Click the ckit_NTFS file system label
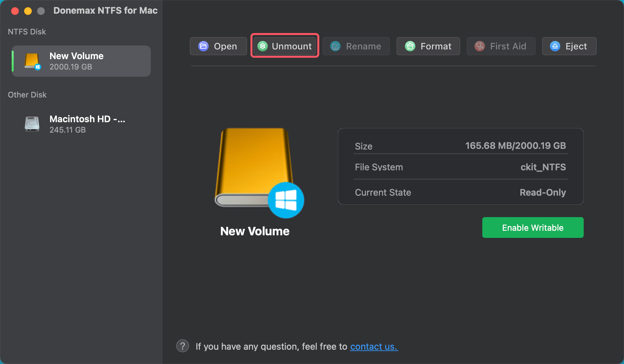This screenshot has height=364, width=624. pyautogui.click(x=543, y=167)
